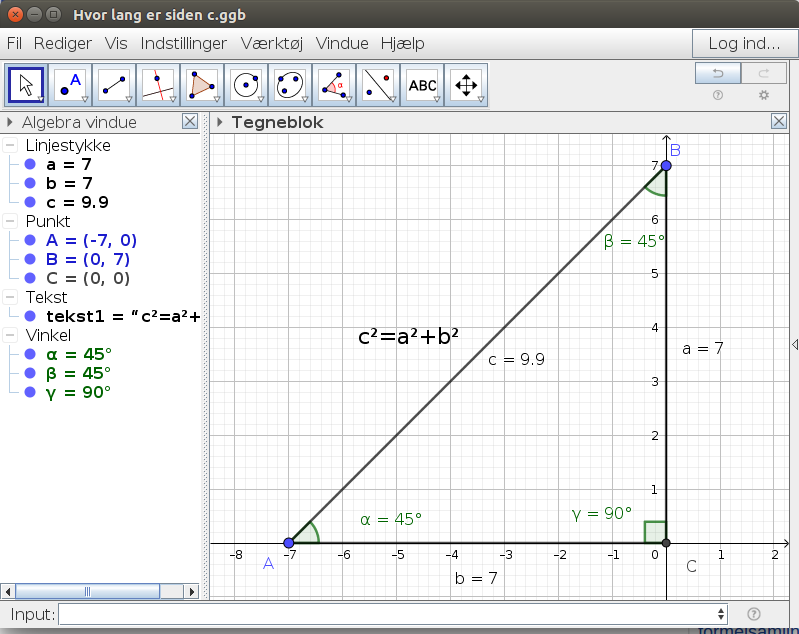Viewport: 799px width, 634px height.
Task: Select the Perpendicular Line tool
Action: 158,85
